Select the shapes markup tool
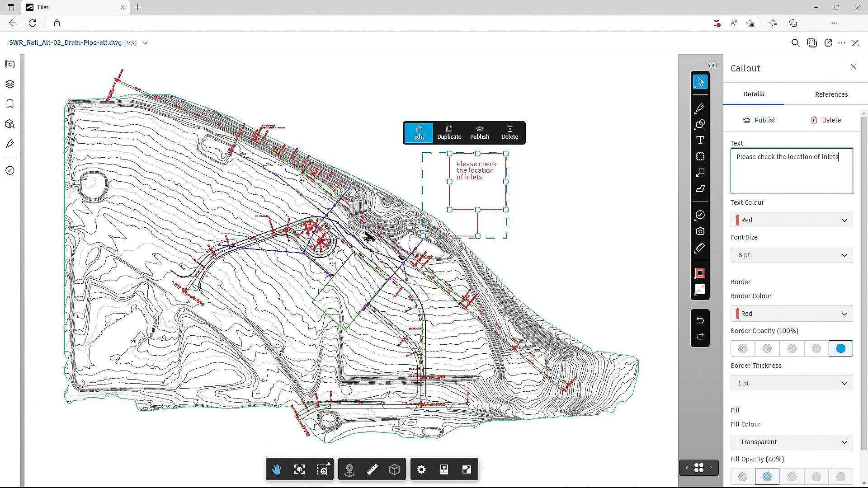Viewport: 868px width, 488px height. click(x=700, y=124)
